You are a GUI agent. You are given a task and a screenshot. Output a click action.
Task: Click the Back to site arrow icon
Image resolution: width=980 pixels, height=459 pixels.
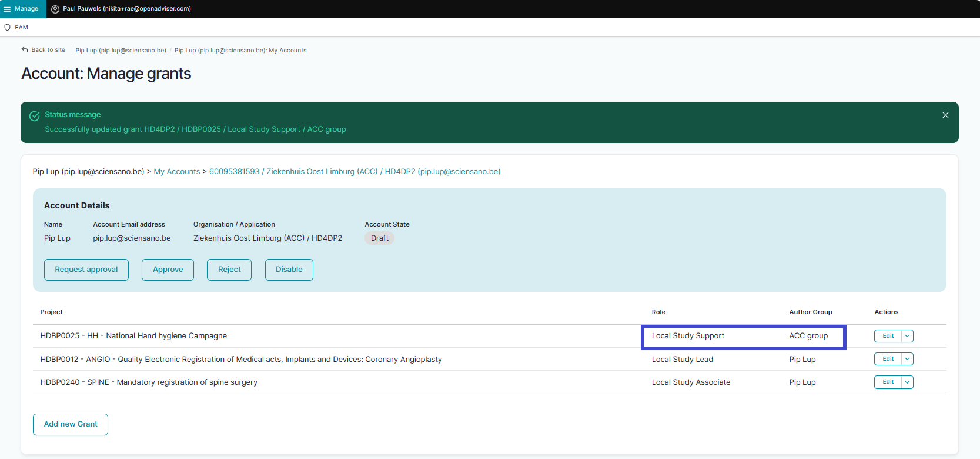25,50
